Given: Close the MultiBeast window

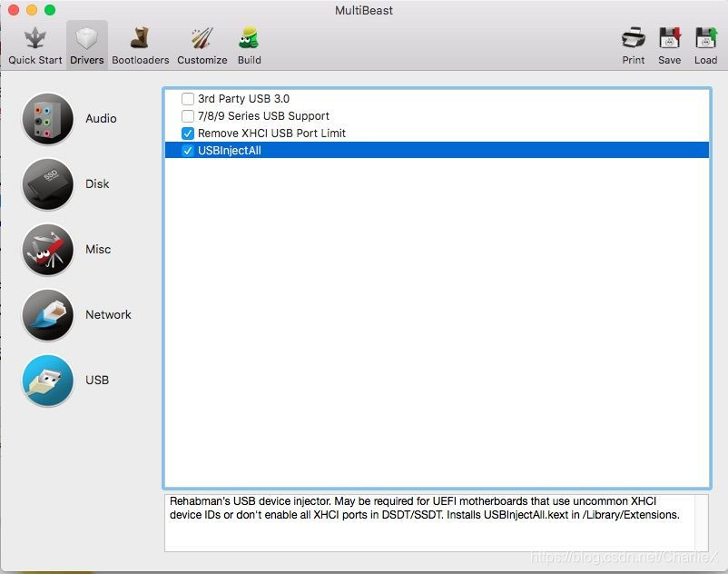Looking at the screenshot, I should [14, 10].
